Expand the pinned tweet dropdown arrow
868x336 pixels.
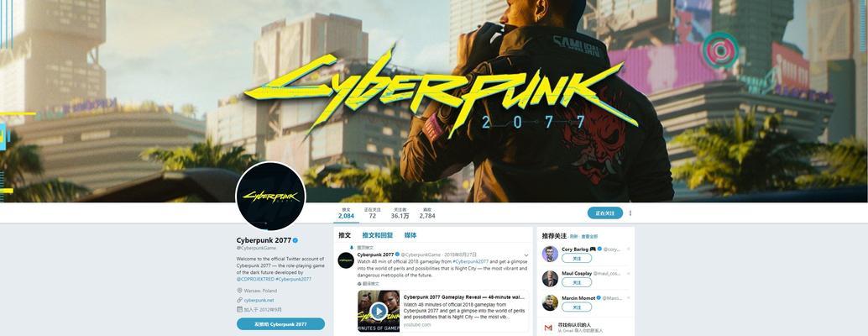pos(526,255)
